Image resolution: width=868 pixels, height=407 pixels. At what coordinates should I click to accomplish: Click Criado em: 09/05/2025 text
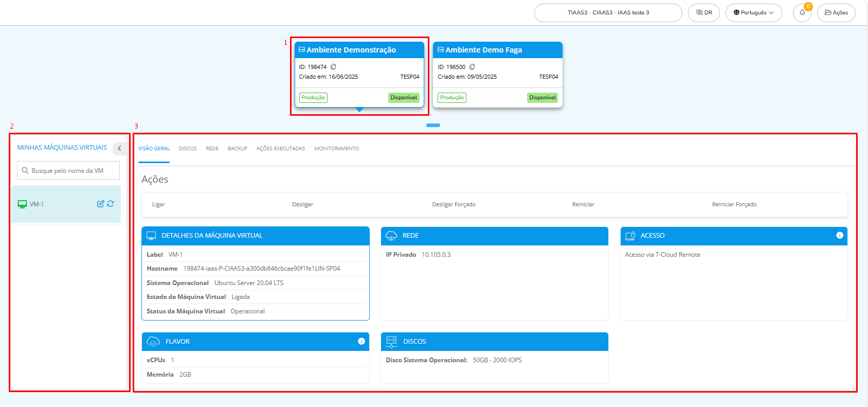point(467,77)
